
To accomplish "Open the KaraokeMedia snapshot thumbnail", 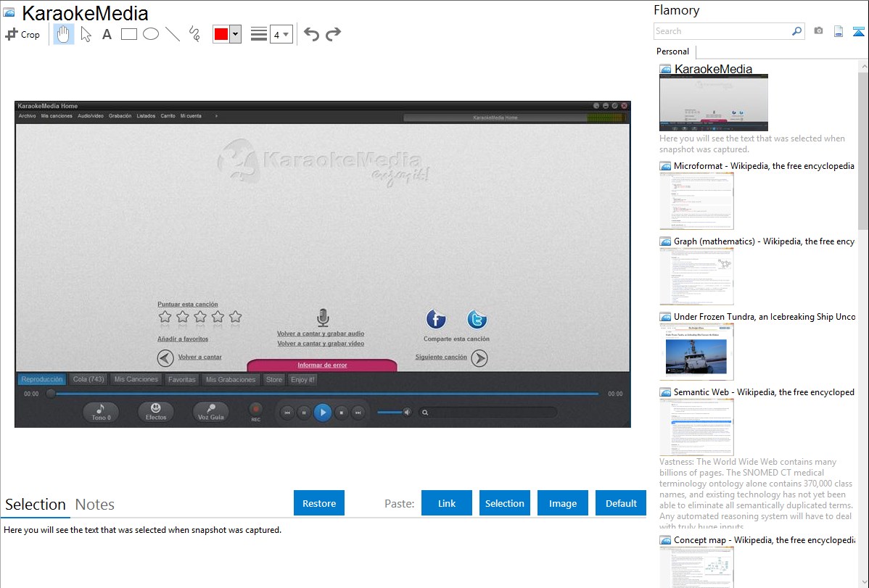I will [x=714, y=102].
